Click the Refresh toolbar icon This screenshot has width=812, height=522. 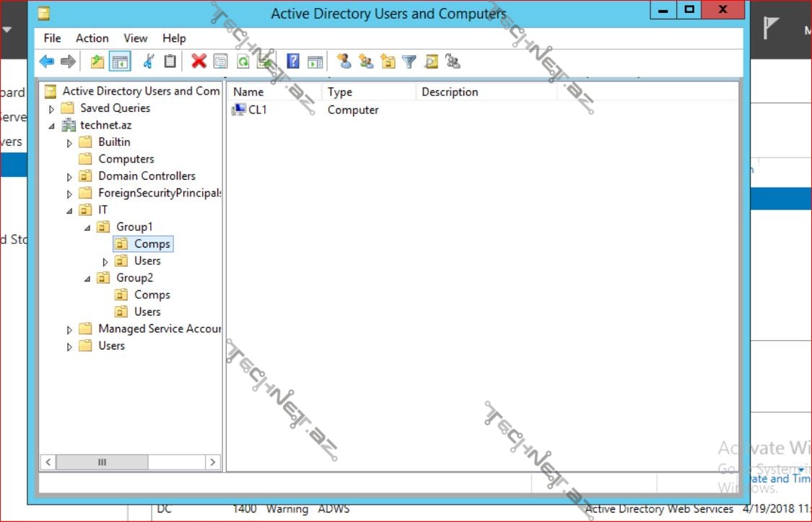243,62
